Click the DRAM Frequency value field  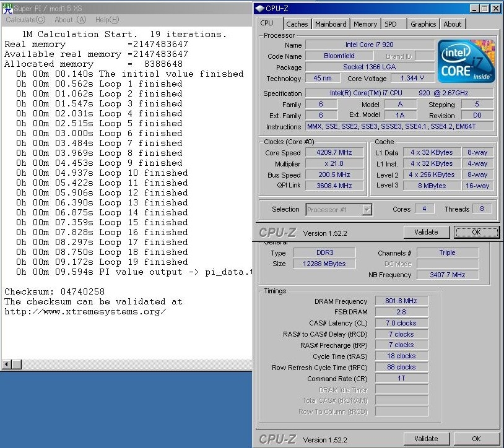[x=401, y=301]
